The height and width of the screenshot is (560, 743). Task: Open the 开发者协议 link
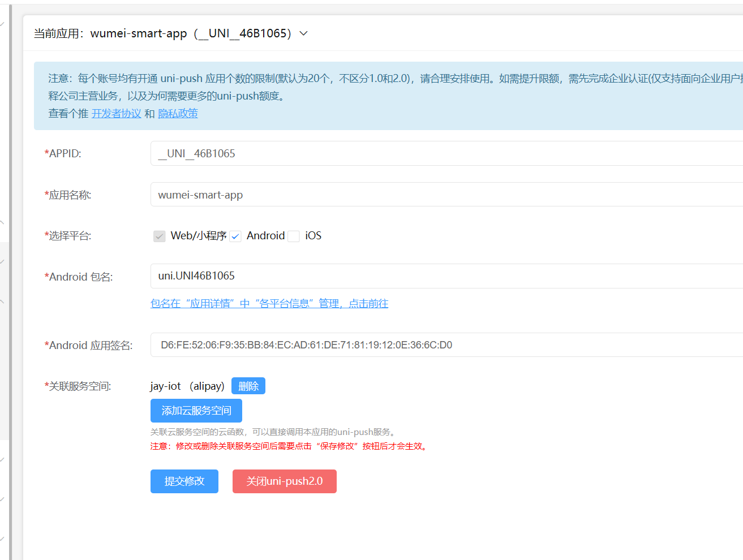[116, 114]
